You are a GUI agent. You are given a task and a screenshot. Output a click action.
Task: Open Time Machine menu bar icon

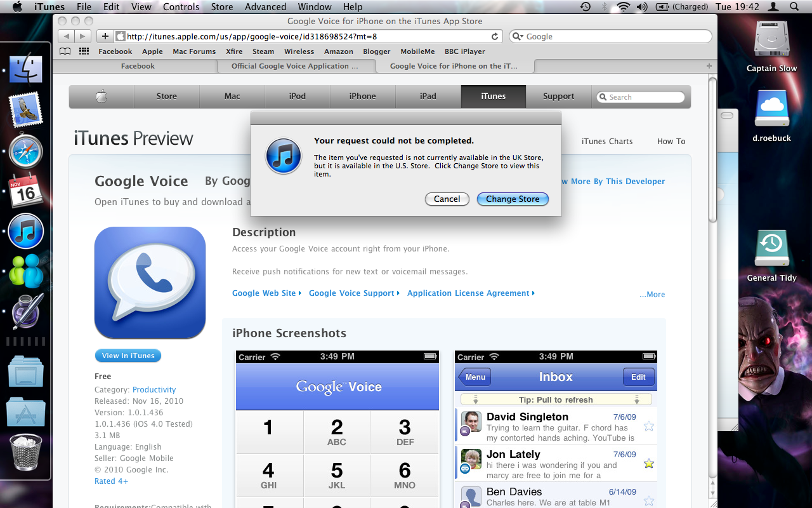[586, 7]
